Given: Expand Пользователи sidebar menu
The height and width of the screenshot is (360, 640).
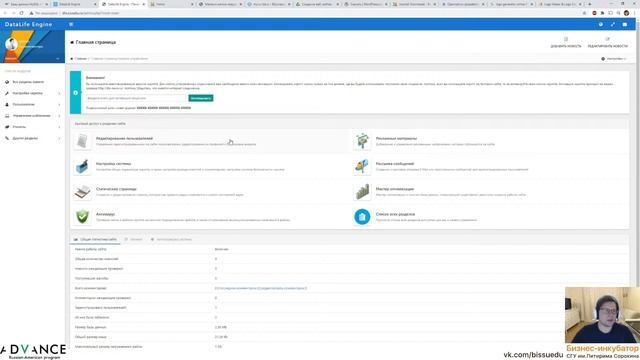Looking at the screenshot, I should [32, 104].
